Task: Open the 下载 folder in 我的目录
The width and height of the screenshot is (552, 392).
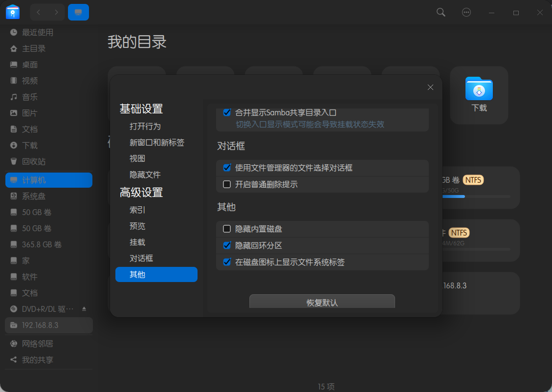Action: (x=479, y=95)
